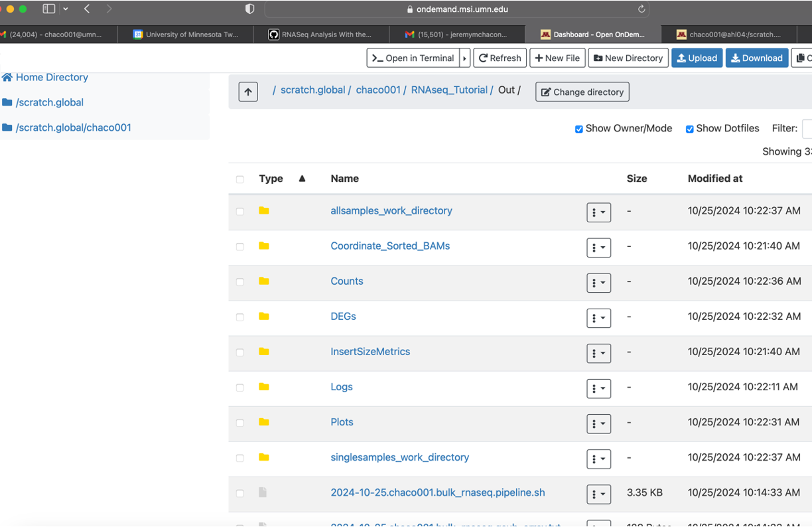Click the browser forward arrow
This screenshot has width=812, height=527.
coord(109,9)
